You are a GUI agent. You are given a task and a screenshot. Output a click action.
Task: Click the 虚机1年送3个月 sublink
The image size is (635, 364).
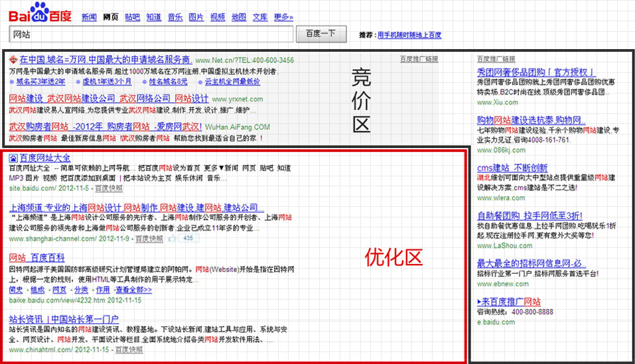107,82
